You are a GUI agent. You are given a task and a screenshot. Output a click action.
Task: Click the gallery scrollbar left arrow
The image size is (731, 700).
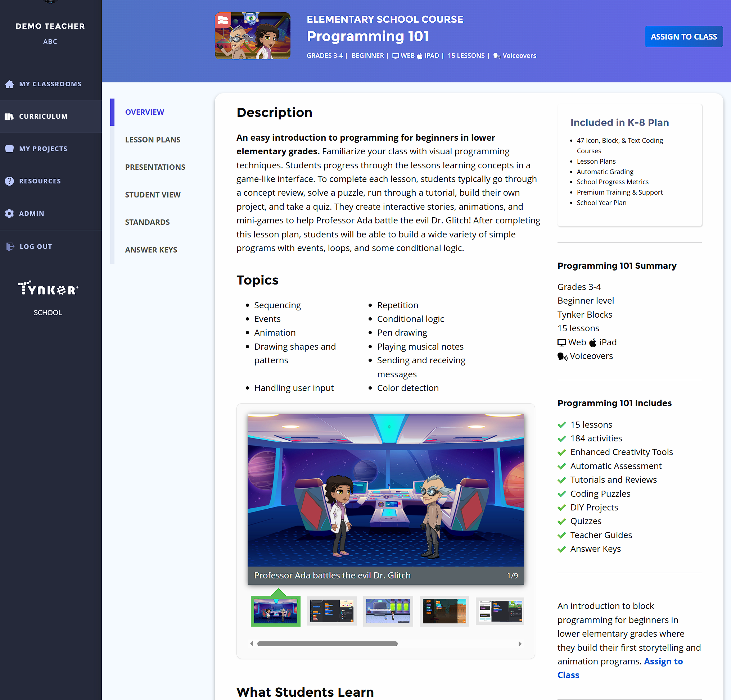[x=252, y=644]
